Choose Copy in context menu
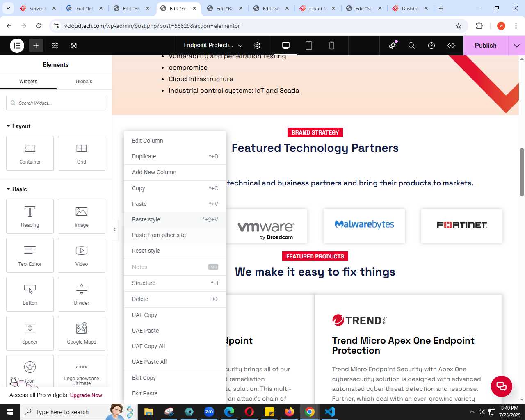Image resolution: width=525 pixels, height=420 pixels. [x=175, y=188]
